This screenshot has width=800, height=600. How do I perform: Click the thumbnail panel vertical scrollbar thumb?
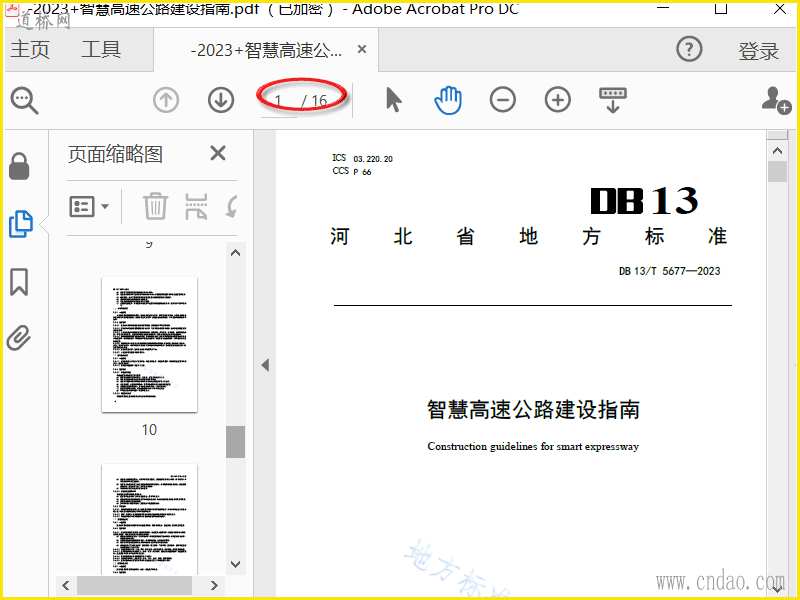pyautogui.click(x=235, y=442)
